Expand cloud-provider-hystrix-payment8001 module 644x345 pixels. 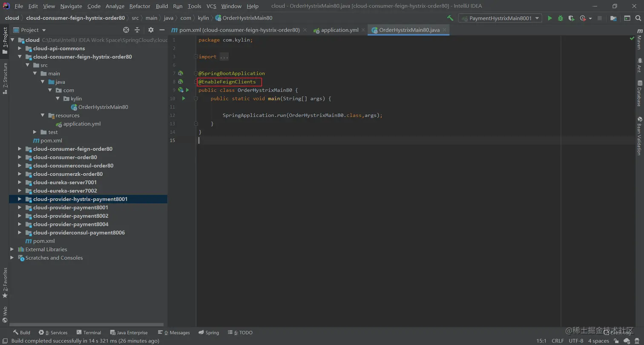click(x=20, y=199)
